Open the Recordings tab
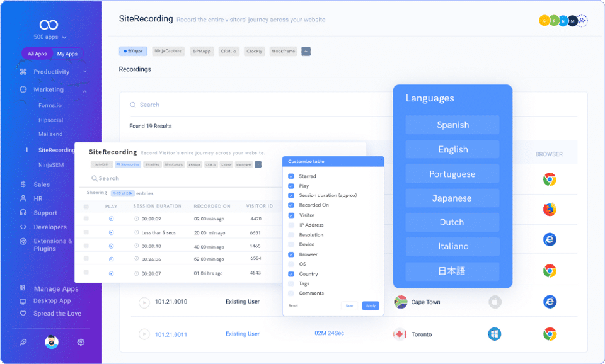605x364 pixels. 135,69
